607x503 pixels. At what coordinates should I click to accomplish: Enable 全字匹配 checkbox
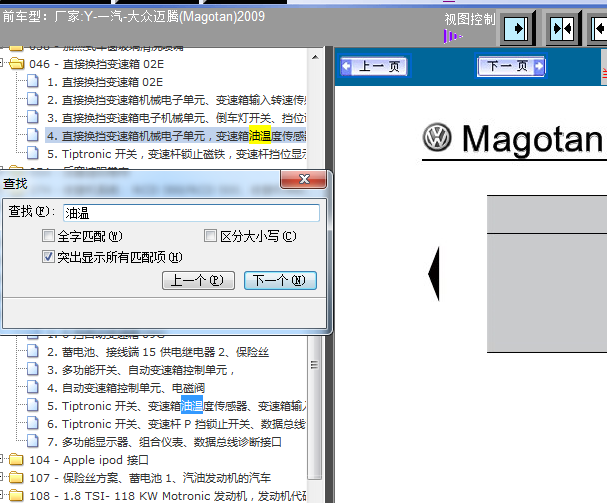coord(48,235)
